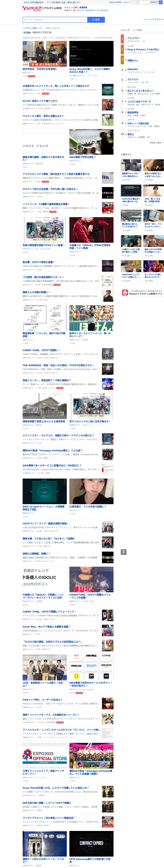Open the ヘルプ link in the top bar

125,2
